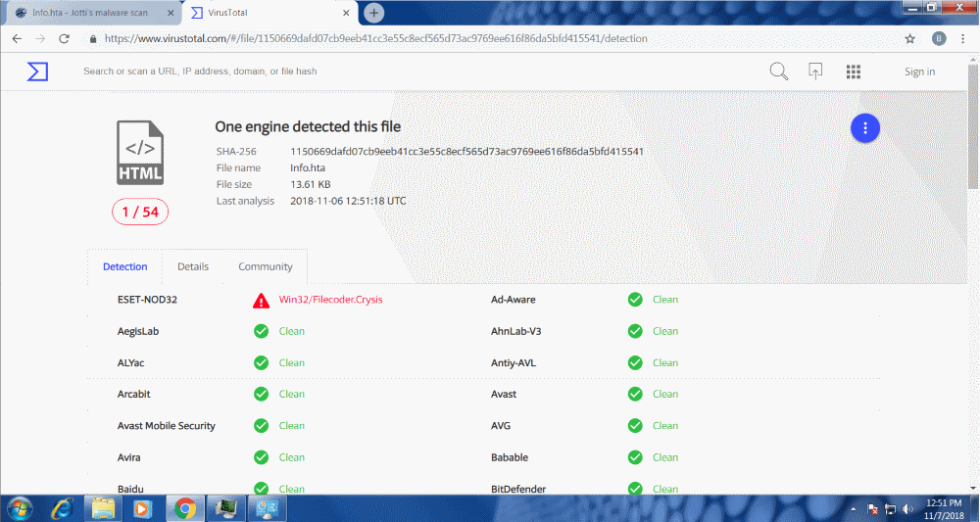Click the Clean result for AVG
This screenshot has width=980, height=522.
pos(665,426)
